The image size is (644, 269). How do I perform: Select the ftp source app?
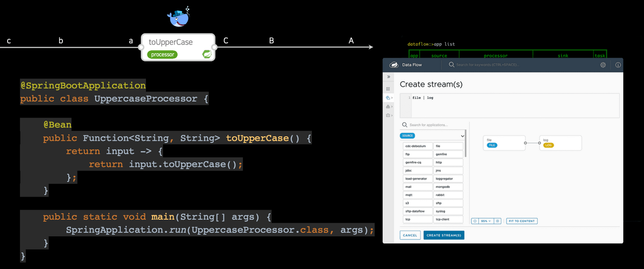click(x=418, y=154)
